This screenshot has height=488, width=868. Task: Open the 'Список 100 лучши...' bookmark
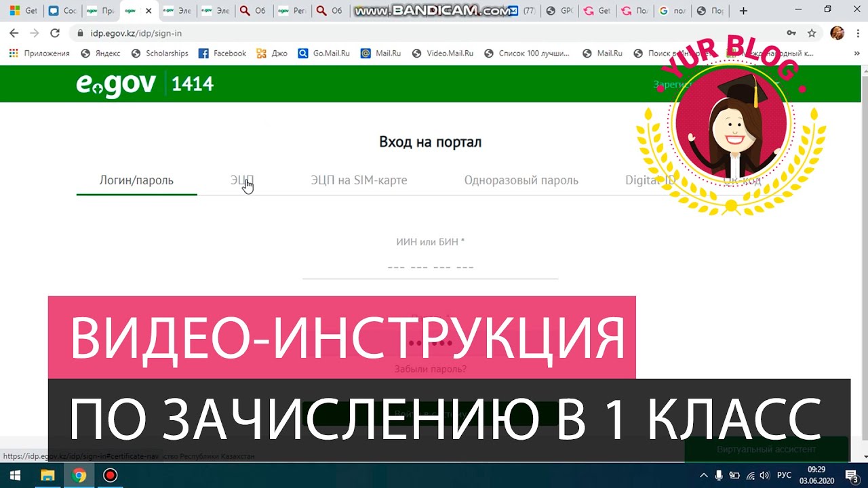point(527,54)
